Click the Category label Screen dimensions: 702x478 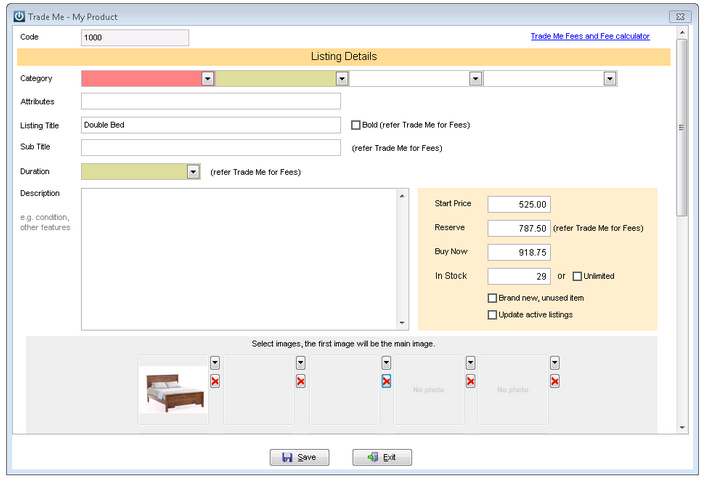click(x=36, y=78)
